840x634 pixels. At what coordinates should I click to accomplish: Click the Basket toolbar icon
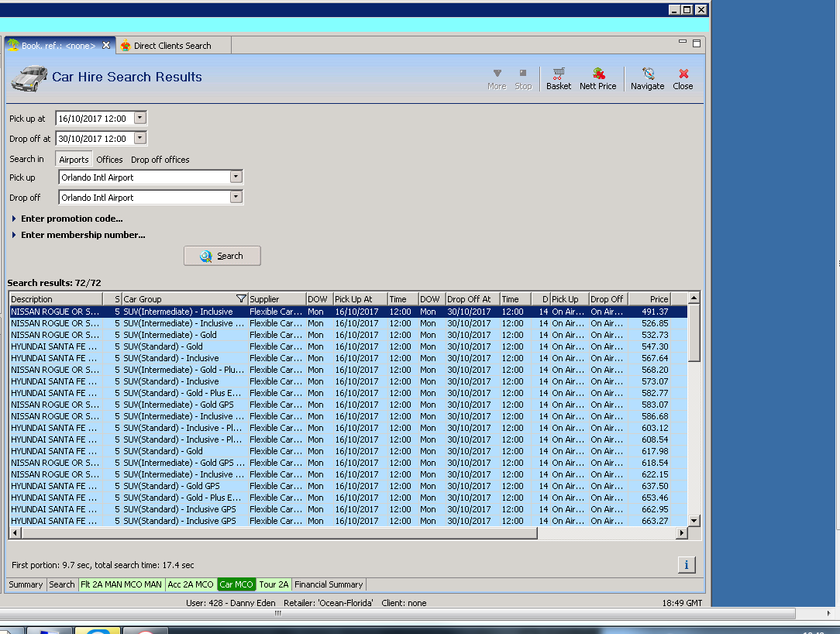click(558, 78)
